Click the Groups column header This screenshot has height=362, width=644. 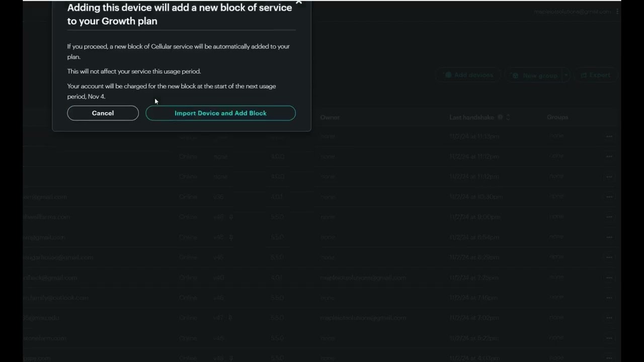click(557, 117)
